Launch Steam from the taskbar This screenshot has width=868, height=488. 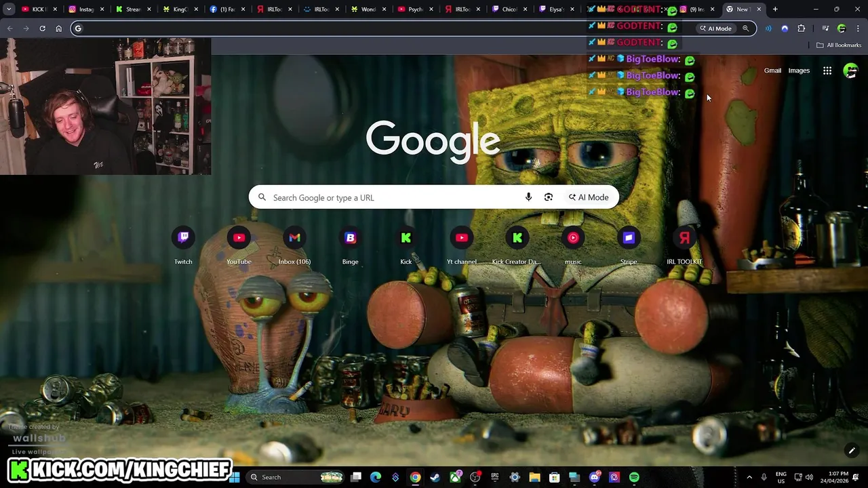click(x=435, y=477)
